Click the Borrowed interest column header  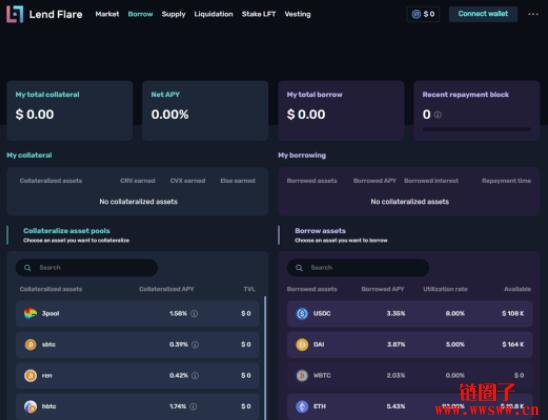(431, 181)
